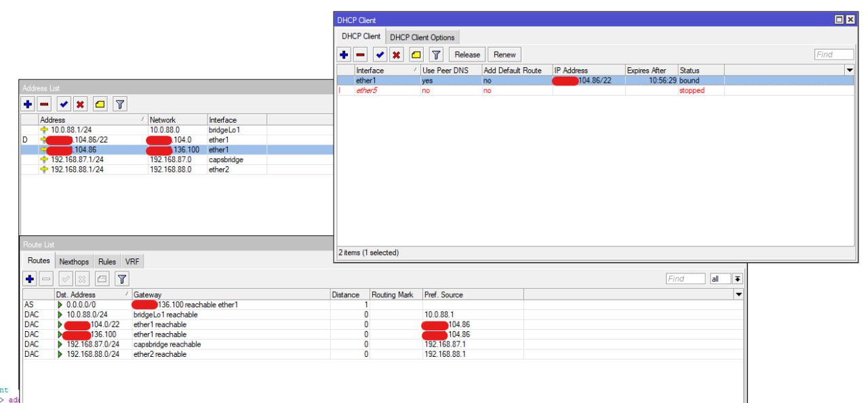Sort by Add Default Route column

coord(517,71)
